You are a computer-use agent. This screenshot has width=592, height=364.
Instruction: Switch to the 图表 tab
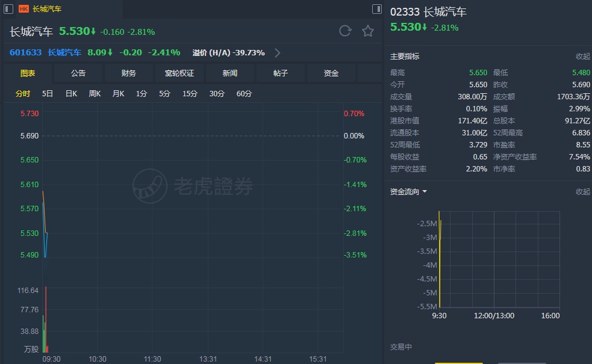coord(28,73)
